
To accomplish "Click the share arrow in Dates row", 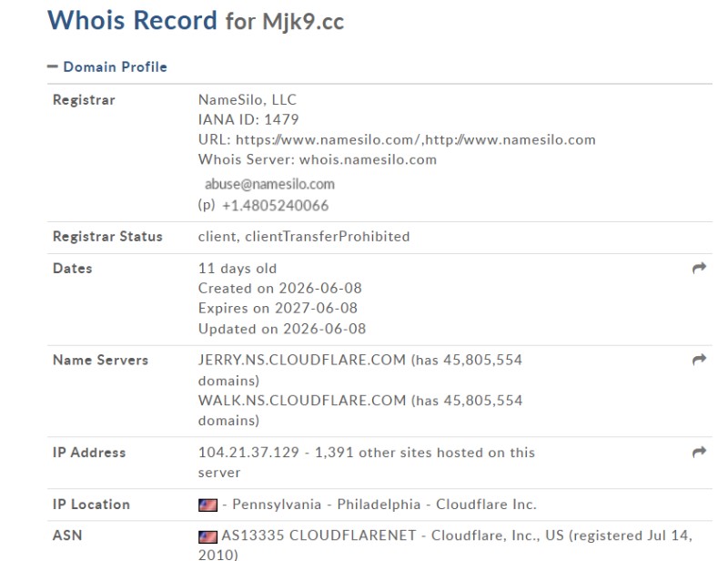I will coord(699,268).
